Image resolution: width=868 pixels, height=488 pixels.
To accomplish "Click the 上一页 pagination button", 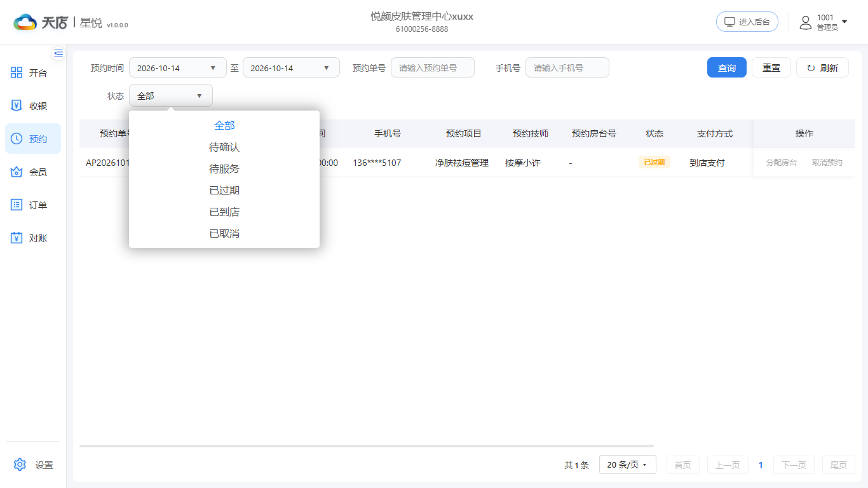I will click(728, 465).
